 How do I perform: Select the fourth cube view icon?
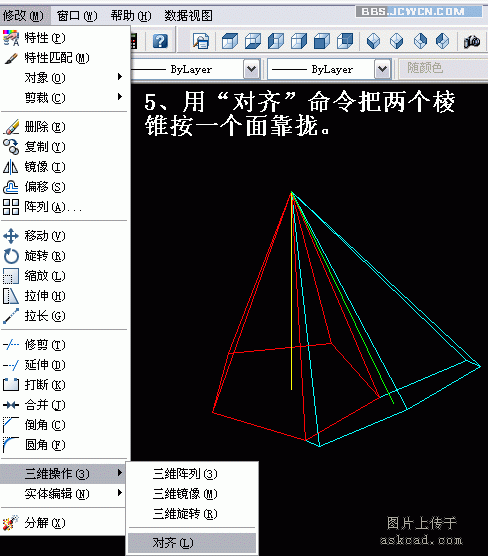coord(299,41)
